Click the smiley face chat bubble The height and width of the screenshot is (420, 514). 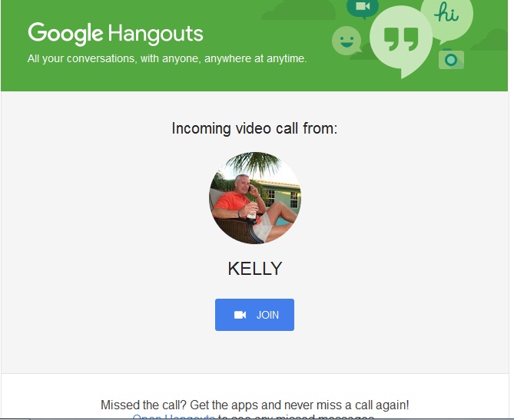pyautogui.click(x=347, y=41)
